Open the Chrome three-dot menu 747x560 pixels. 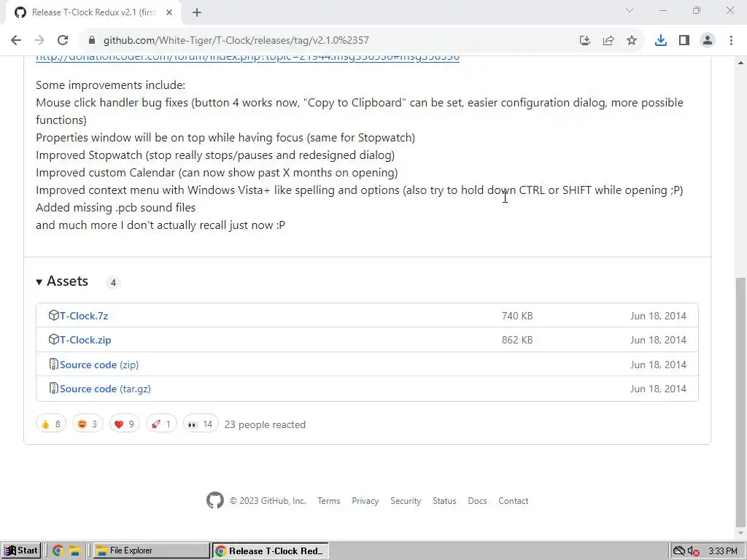coord(731,41)
